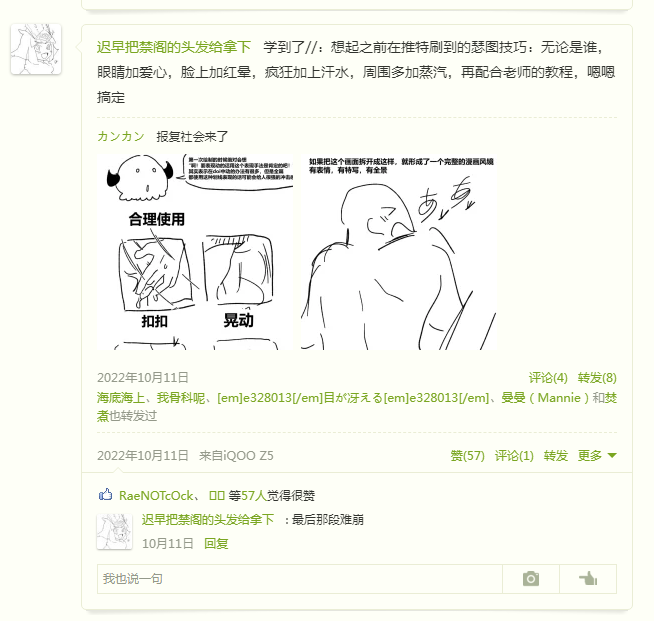654x621 pixels.
Task: Reply via the 回复 link
Action: (x=216, y=543)
